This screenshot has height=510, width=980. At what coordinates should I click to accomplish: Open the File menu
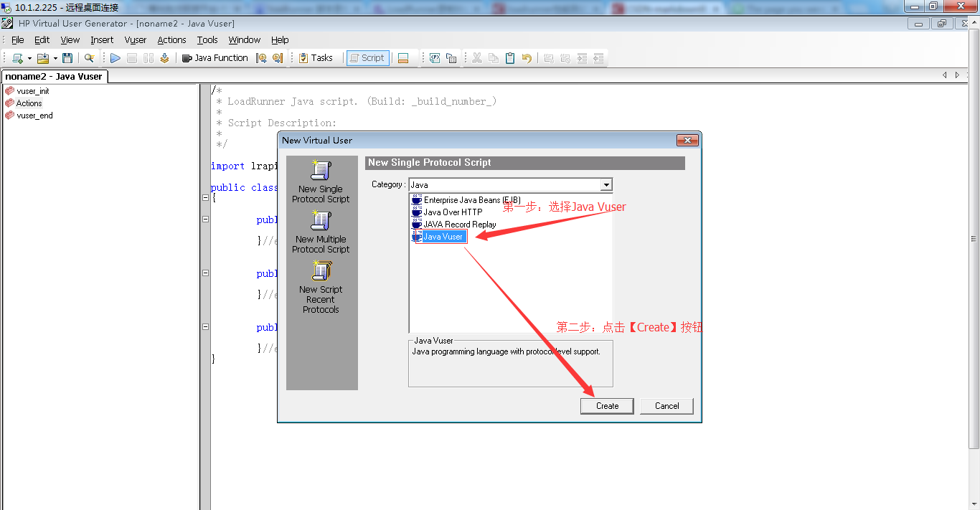18,40
